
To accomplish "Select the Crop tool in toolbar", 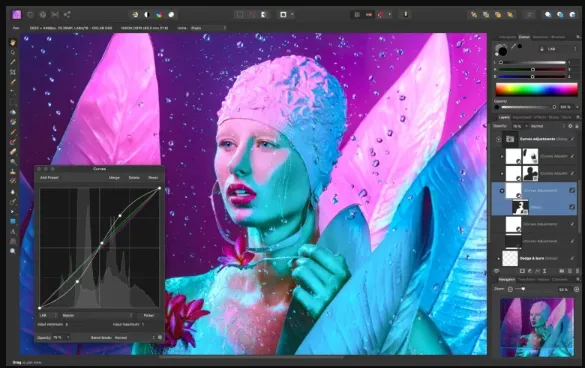I will tap(13, 72).
